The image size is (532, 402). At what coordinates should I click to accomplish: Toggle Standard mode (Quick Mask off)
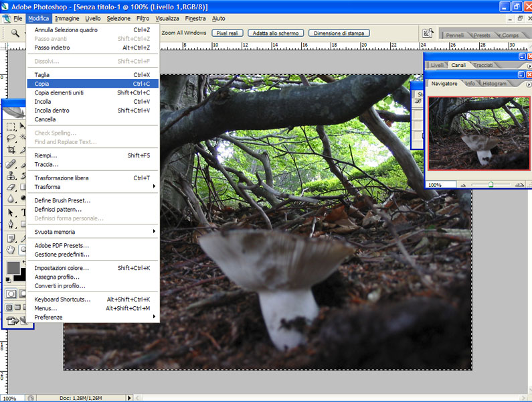(11, 293)
